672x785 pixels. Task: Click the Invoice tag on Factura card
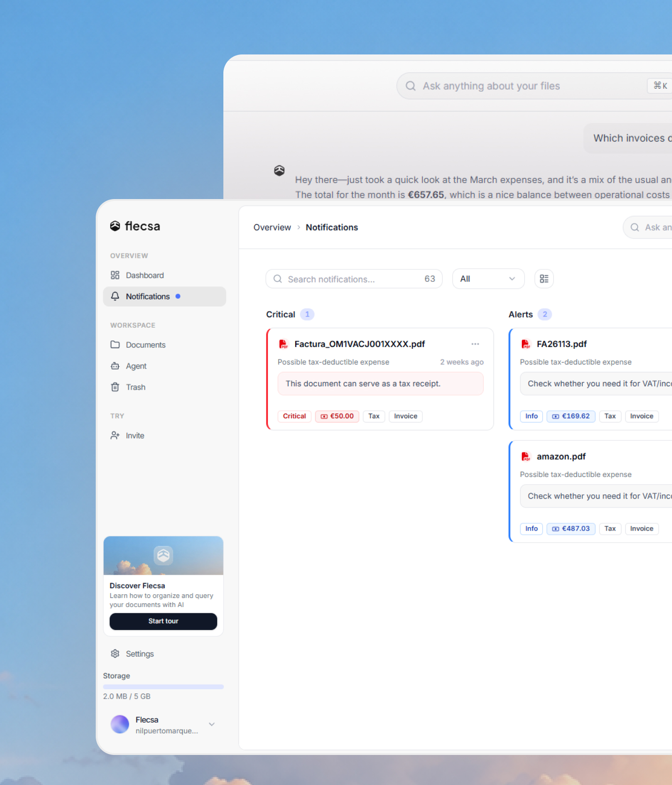[405, 416]
